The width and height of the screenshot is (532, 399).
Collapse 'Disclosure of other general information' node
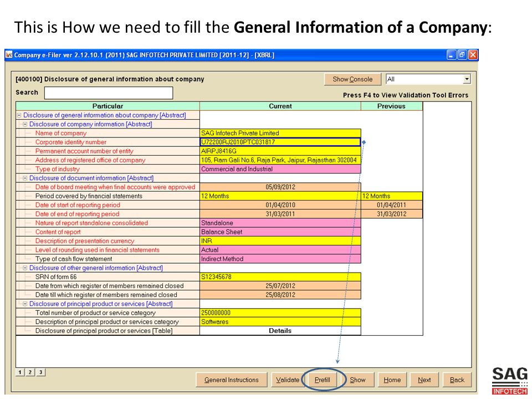click(25, 268)
